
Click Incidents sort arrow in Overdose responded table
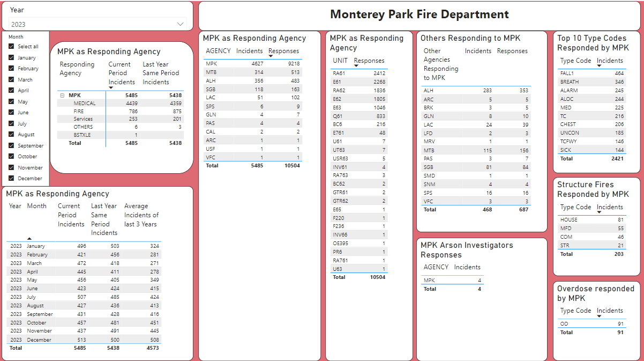(599, 316)
